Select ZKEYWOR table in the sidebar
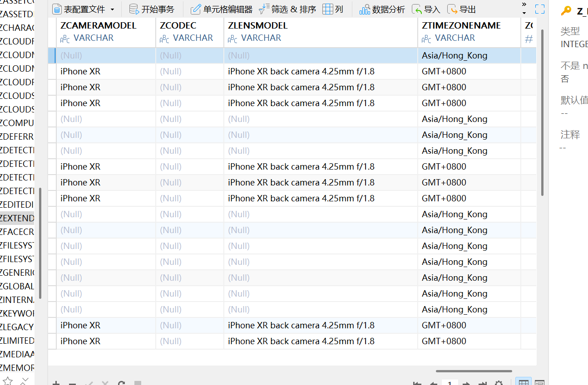588x385 pixels. pyautogui.click(x=17, y=313)
